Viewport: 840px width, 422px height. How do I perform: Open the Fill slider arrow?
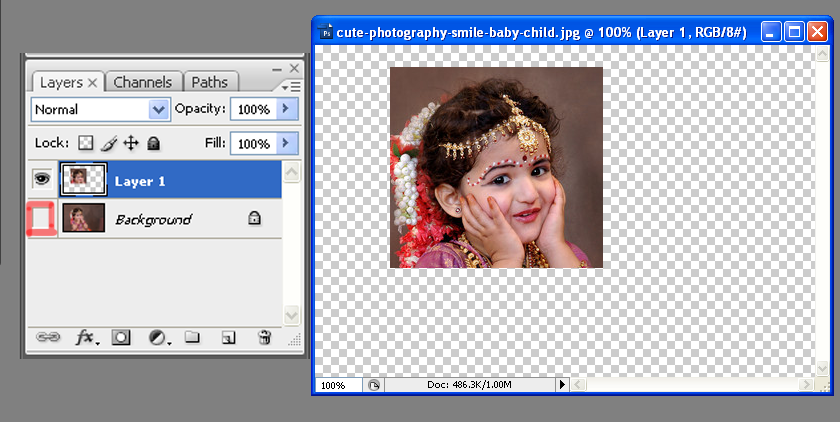pos(287,144)
